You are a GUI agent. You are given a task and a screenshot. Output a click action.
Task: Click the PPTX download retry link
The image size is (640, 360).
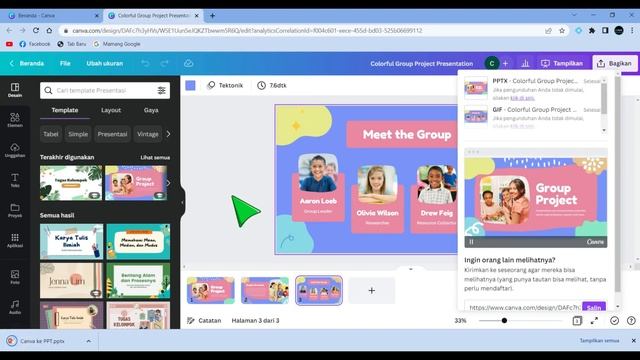click(522, 98)
